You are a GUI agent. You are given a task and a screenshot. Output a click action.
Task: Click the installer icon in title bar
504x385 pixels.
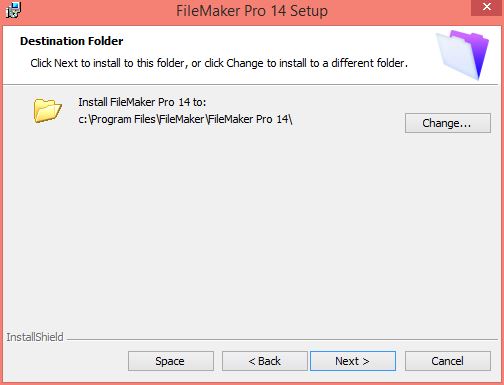[13, 10]
